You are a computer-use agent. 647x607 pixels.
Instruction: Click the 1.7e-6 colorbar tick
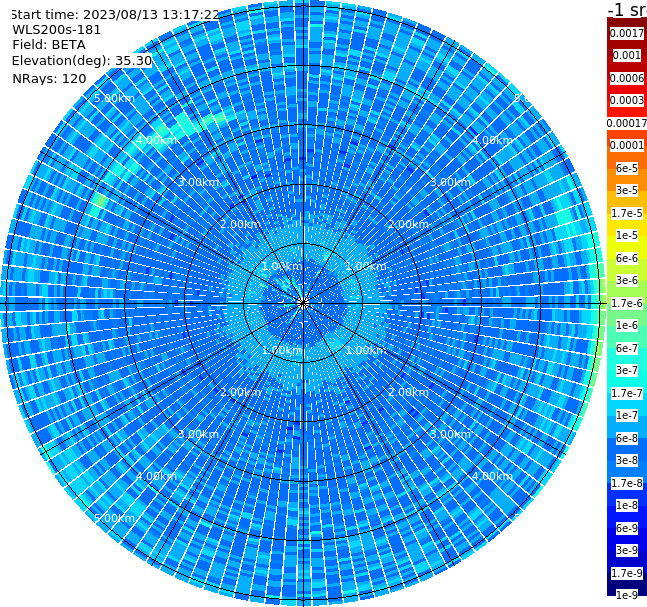click(627, 303)
